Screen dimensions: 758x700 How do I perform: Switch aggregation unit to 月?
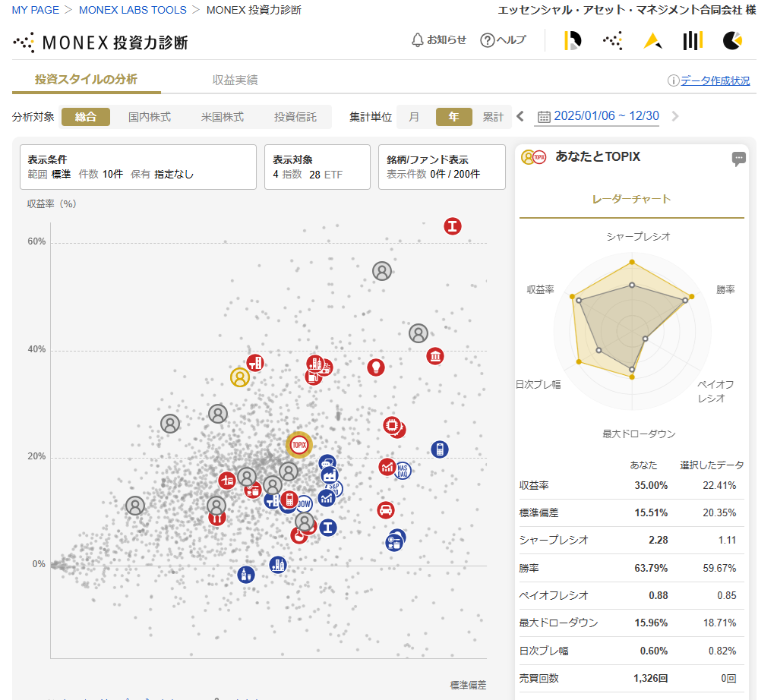[x=414, y=117]
